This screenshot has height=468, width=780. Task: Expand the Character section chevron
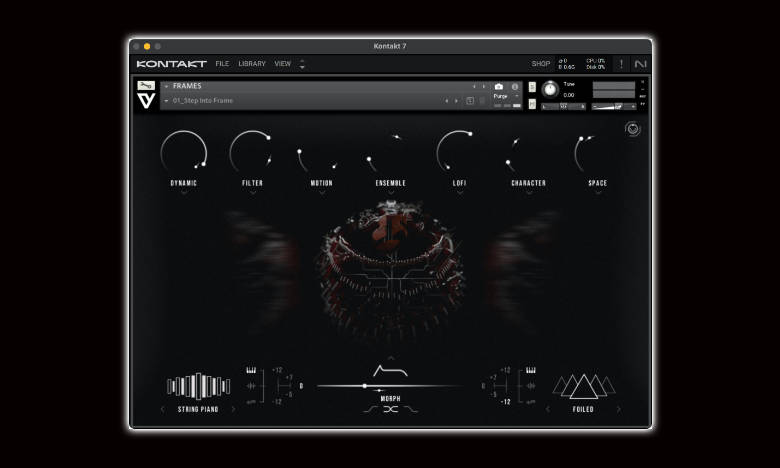pyautogui.click(x=529, y=191)
